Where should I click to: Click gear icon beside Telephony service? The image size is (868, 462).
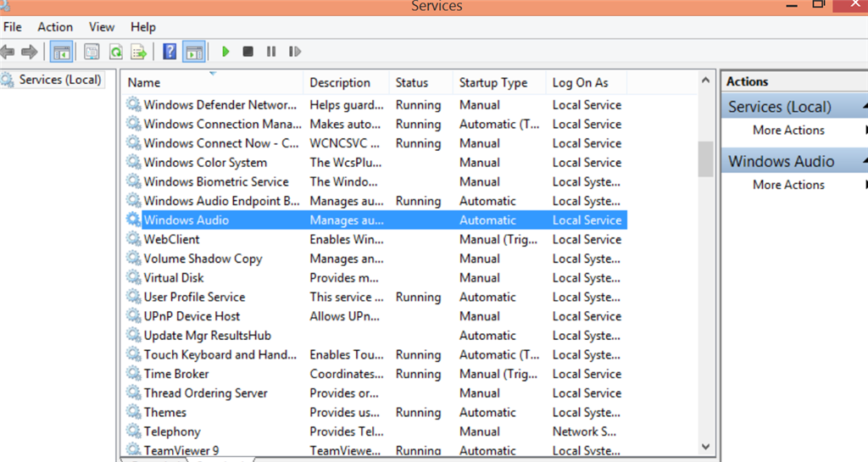[133, 431]
